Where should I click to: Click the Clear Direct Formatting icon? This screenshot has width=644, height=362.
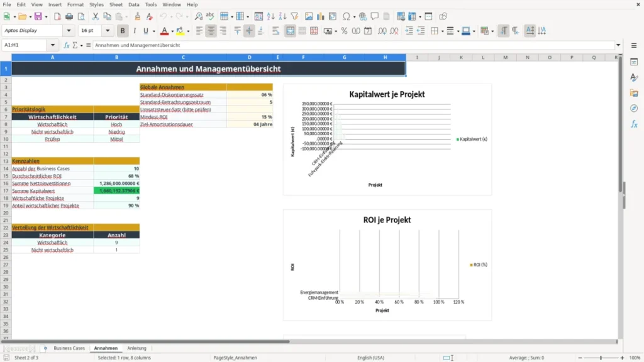[149, 16]
